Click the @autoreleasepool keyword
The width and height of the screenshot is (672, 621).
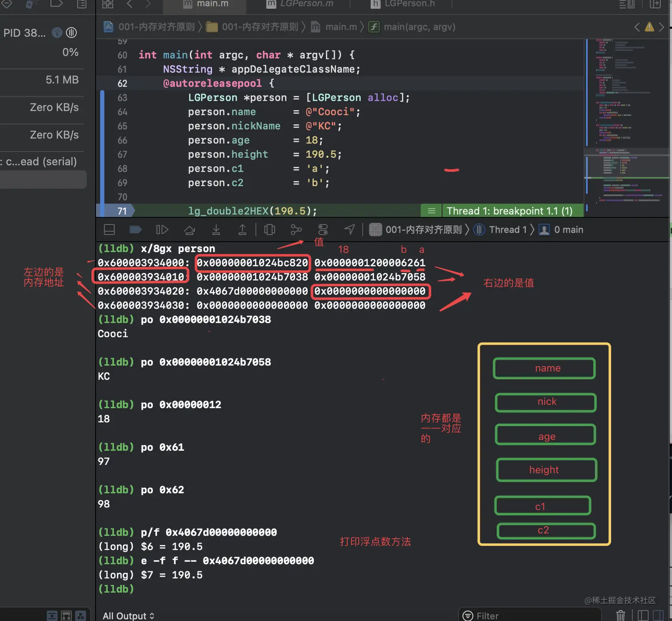click(x=212, y=84)
